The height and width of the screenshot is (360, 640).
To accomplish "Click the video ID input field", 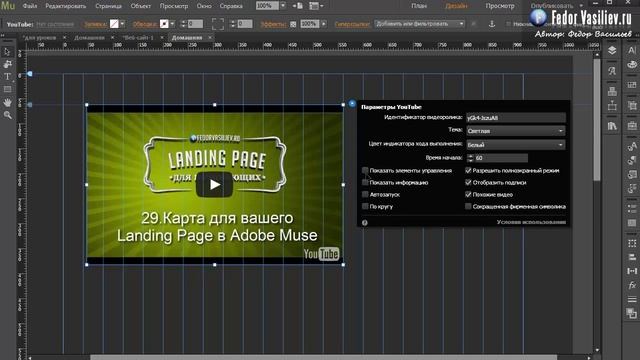I will pyautogui.click(x=516, y=118).
